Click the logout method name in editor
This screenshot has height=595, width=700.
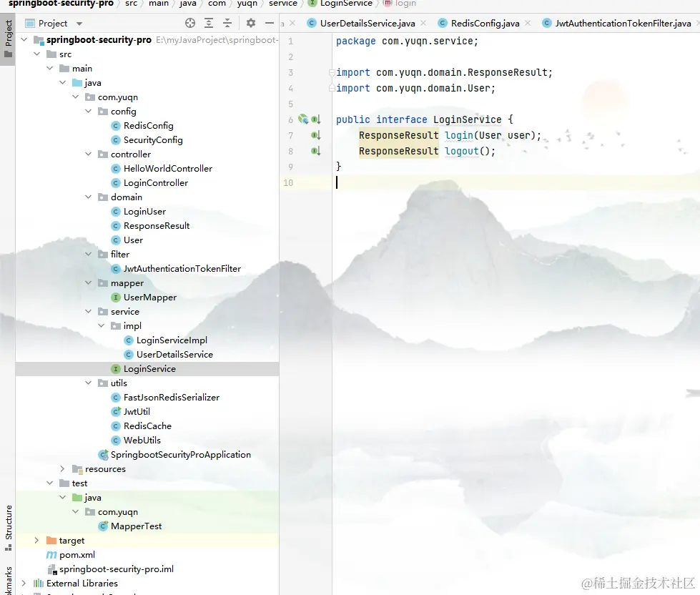[x=462, y=151]
